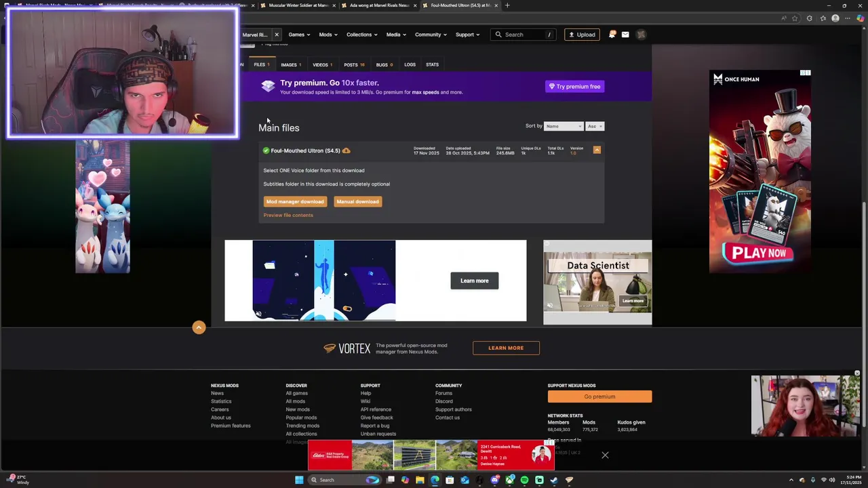Switch to the Videos tab

click(322, 64)
